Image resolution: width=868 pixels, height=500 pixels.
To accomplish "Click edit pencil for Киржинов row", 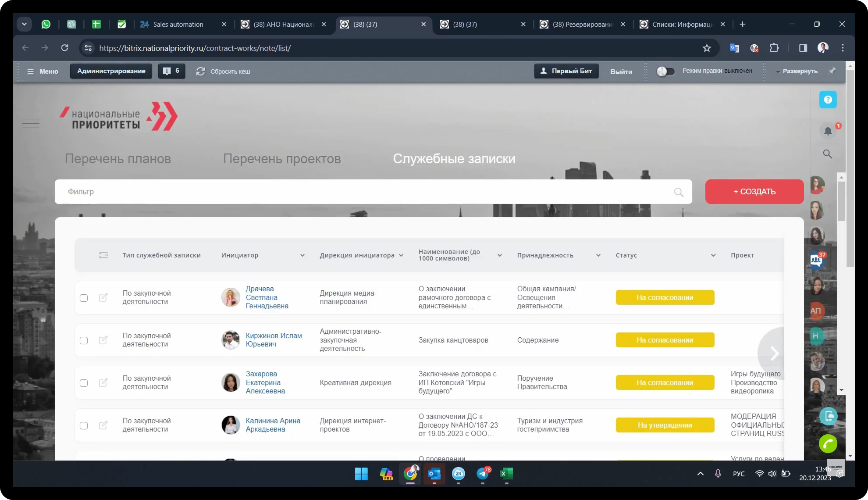I will coord(103,340).
